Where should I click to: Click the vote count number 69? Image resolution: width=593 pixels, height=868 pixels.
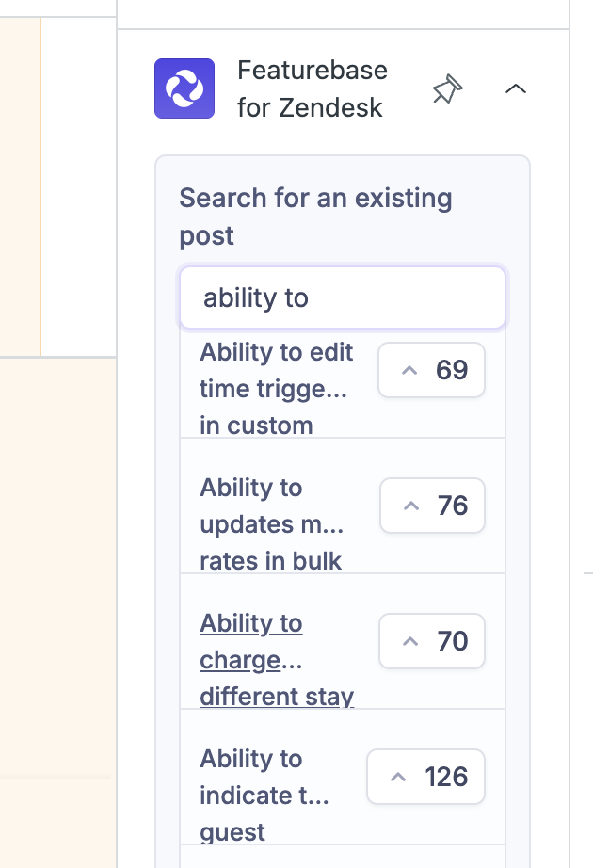coord(452,370)
